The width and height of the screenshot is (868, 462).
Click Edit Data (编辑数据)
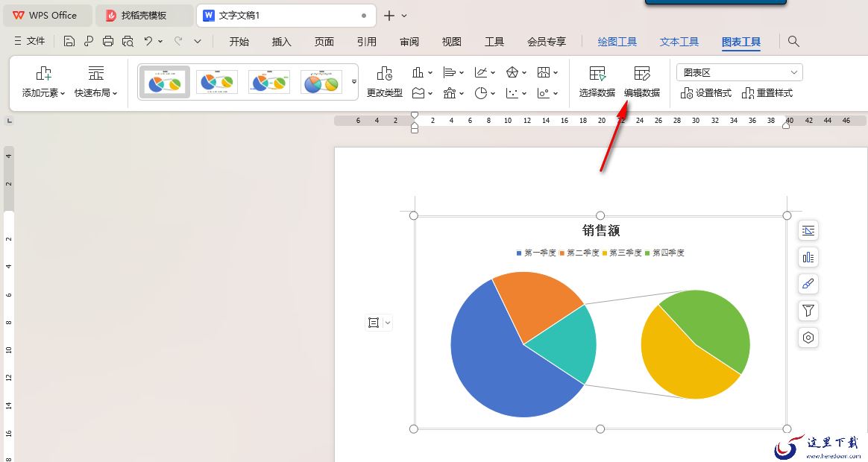(x=641, y=82)
